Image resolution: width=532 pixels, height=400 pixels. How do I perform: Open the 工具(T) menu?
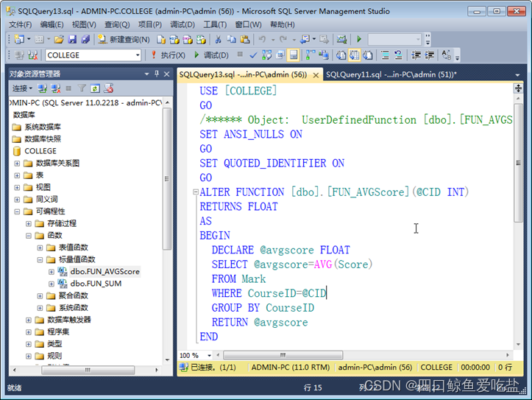click(215, 25)
